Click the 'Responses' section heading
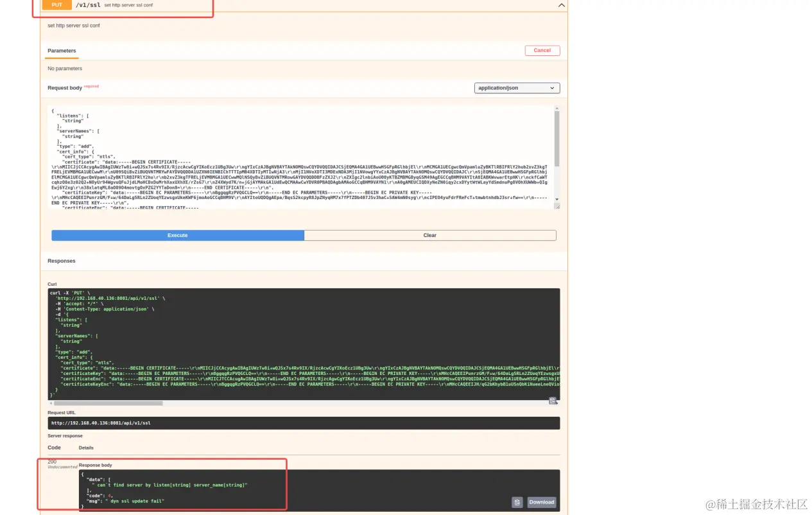Viewport: 812px width, 515px height. (x=62, y=261)
